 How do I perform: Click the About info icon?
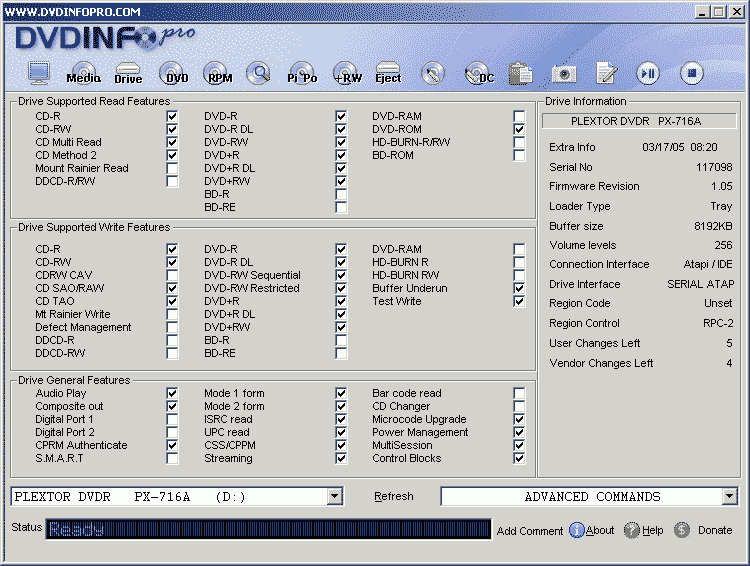(576, 530)
